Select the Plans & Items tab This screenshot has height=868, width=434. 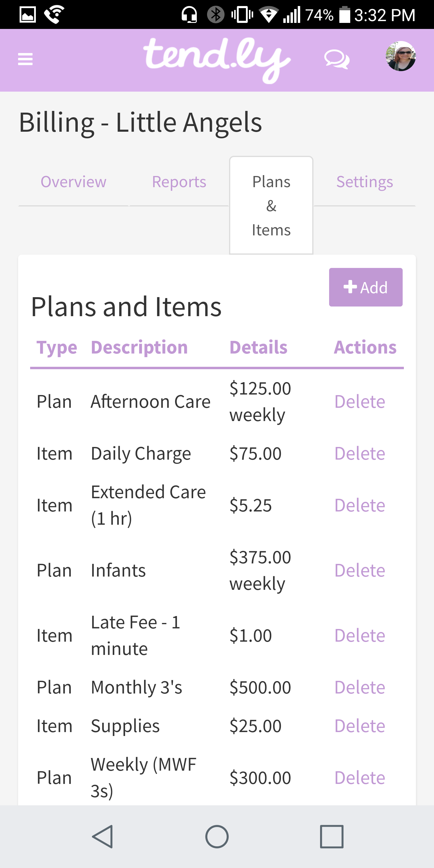[x=271, y=206]
